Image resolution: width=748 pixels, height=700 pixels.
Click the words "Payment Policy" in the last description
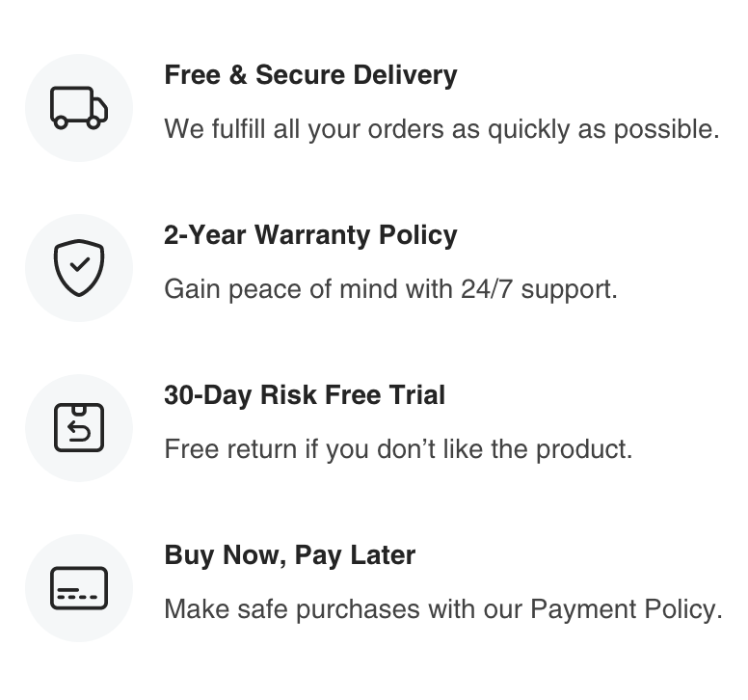click(627, 609)
